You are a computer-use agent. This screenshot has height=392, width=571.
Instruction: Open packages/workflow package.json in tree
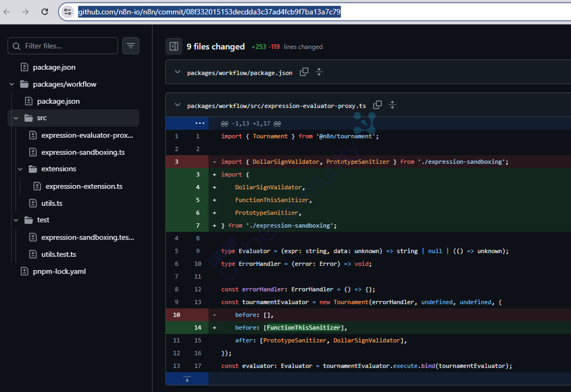click(x=58, y=101)
